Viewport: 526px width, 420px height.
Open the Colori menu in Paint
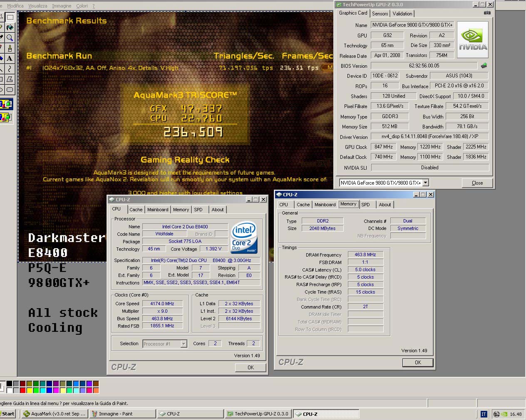tap(82, 6)
